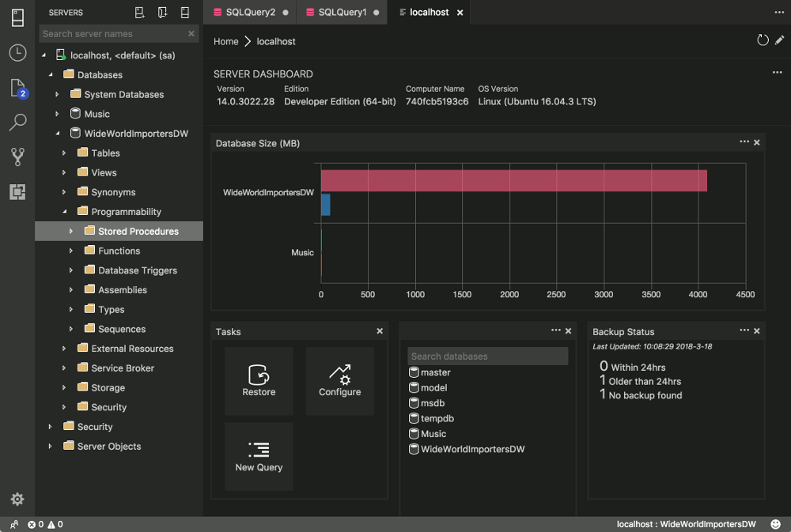Close the Database Size widget
The width and height of the screenshot is (791, 532).
click(757, 143)
